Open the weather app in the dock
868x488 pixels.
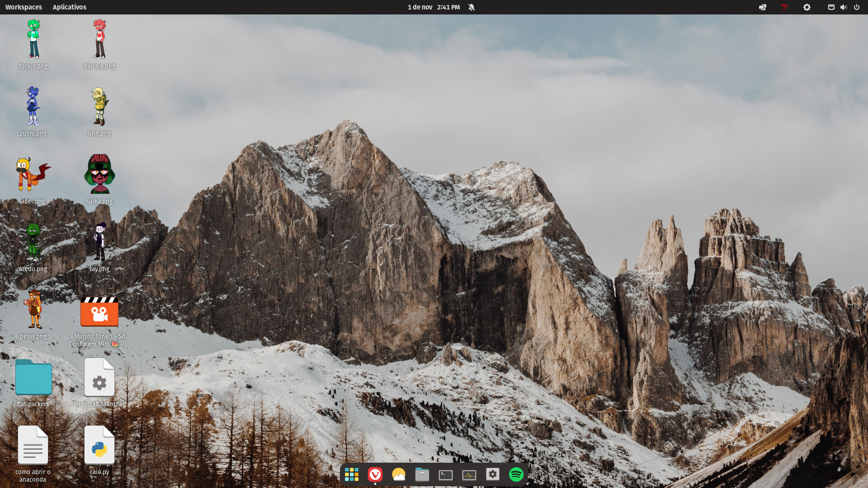click(x=398, y=474)
